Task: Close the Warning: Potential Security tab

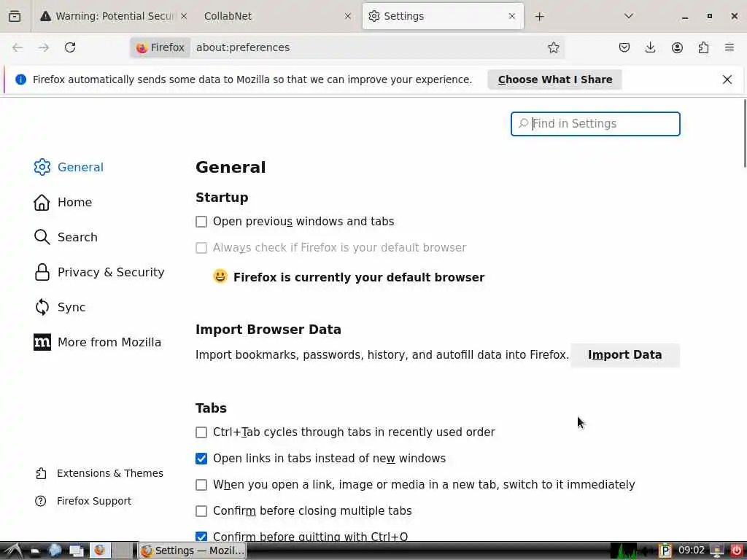Action: [x=184, y=16]
